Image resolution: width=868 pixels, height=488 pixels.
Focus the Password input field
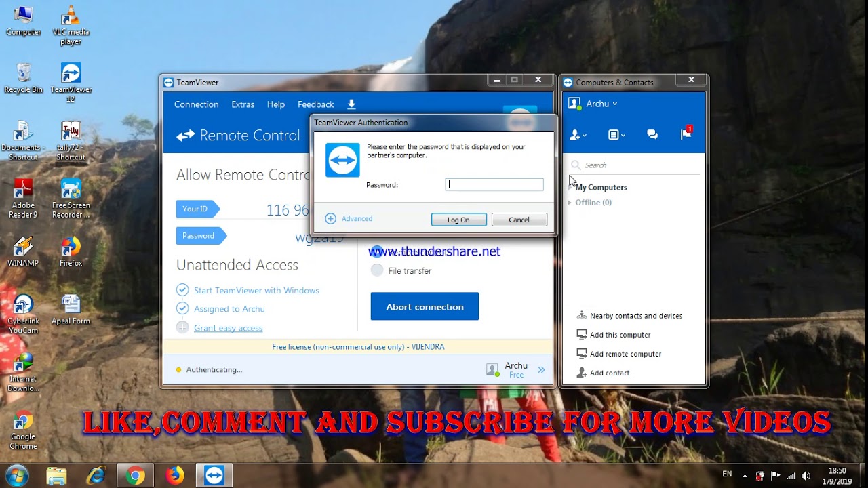point(494,184)
